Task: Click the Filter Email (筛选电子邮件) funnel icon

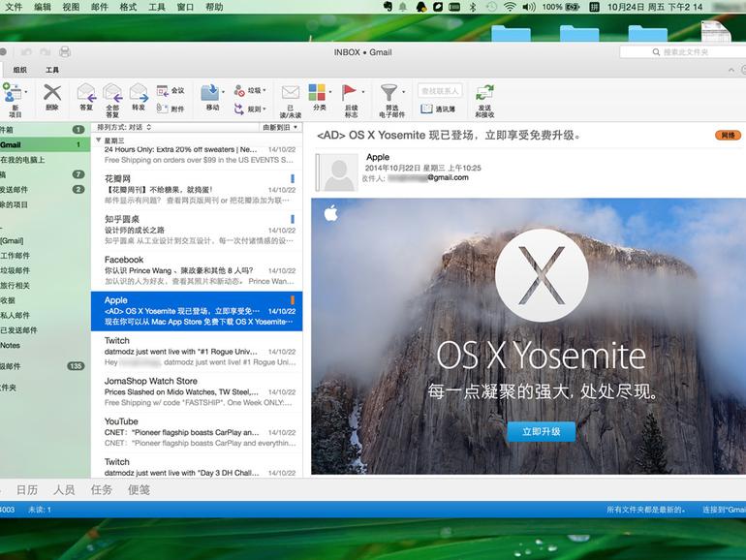Action: click(389, 92)
